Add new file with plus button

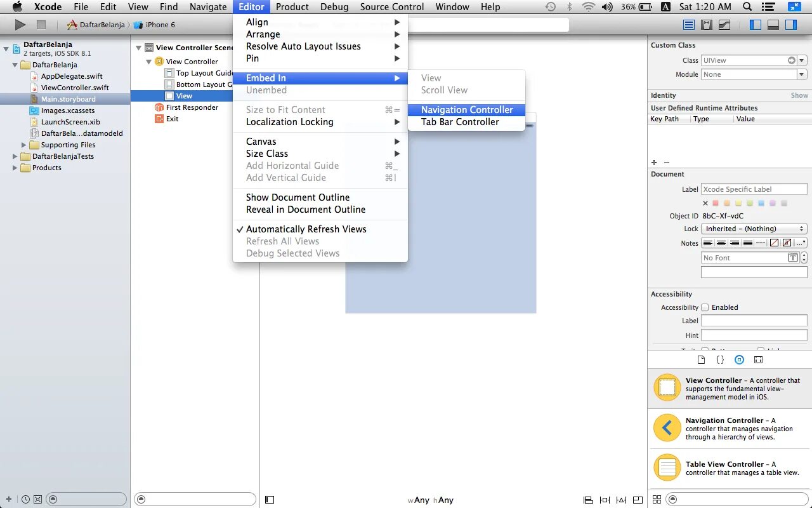(9, 500)
